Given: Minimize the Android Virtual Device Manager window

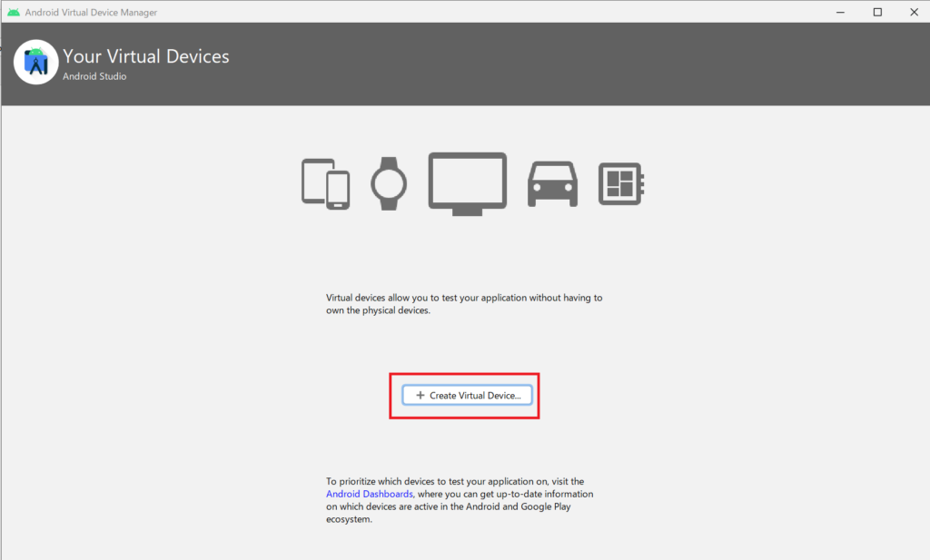Looking at the screenshot, I should (x=840, y=12).
